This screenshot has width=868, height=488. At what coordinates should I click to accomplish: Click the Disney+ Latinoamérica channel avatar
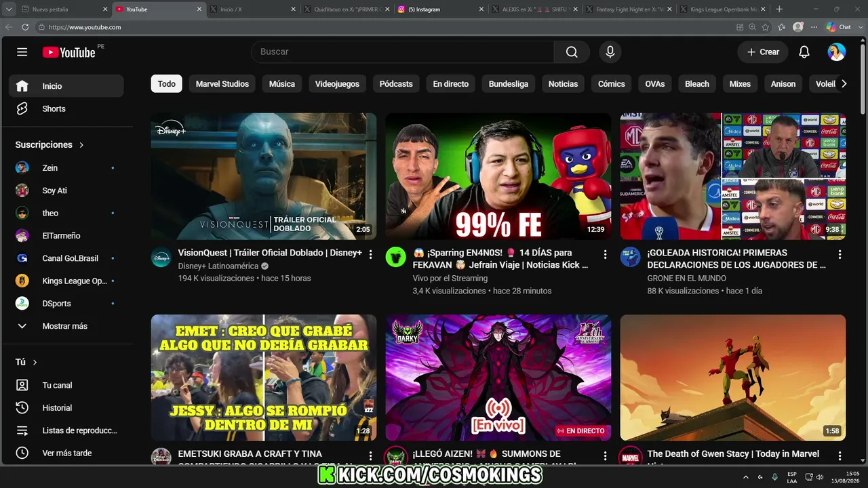(161, 257)
